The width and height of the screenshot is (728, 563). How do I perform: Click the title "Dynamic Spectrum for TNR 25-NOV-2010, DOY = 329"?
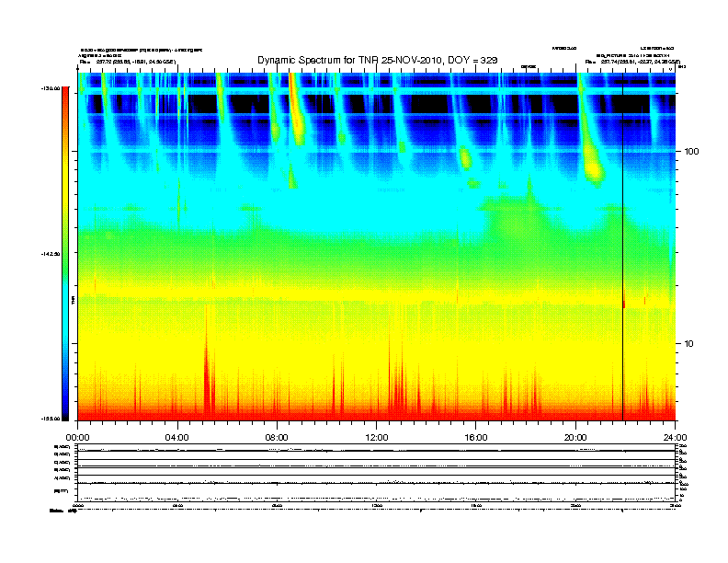click(x=378, y=60)
